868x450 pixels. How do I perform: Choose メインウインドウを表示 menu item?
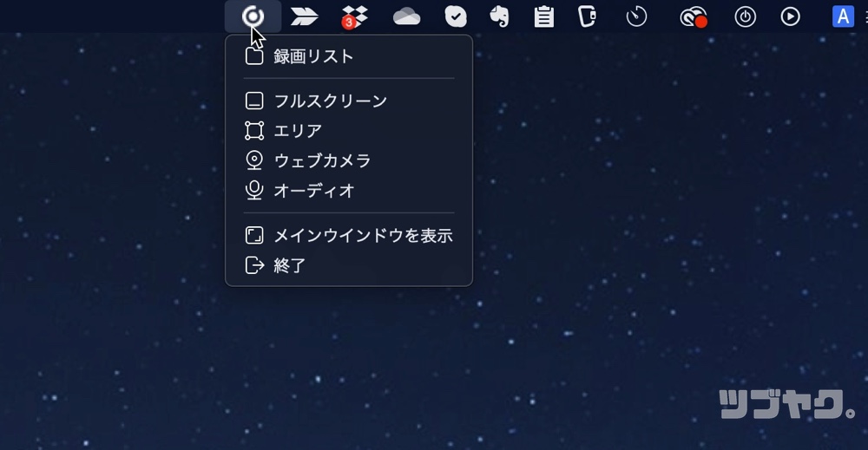[349, 236]
